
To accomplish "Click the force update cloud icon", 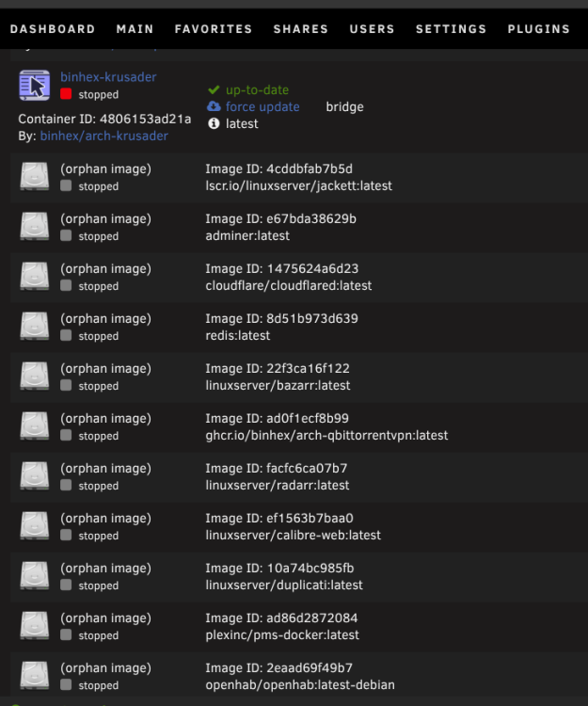I will (x=214, y=106).
